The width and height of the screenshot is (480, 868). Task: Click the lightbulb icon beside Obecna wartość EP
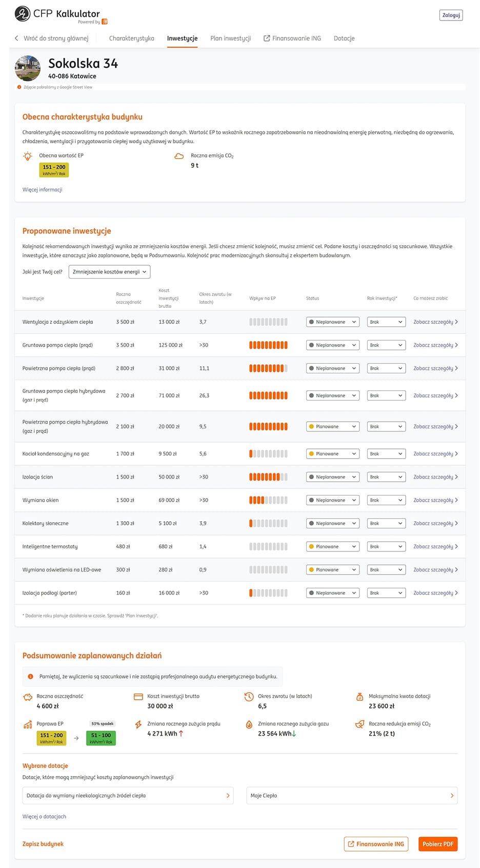[28, 156]
